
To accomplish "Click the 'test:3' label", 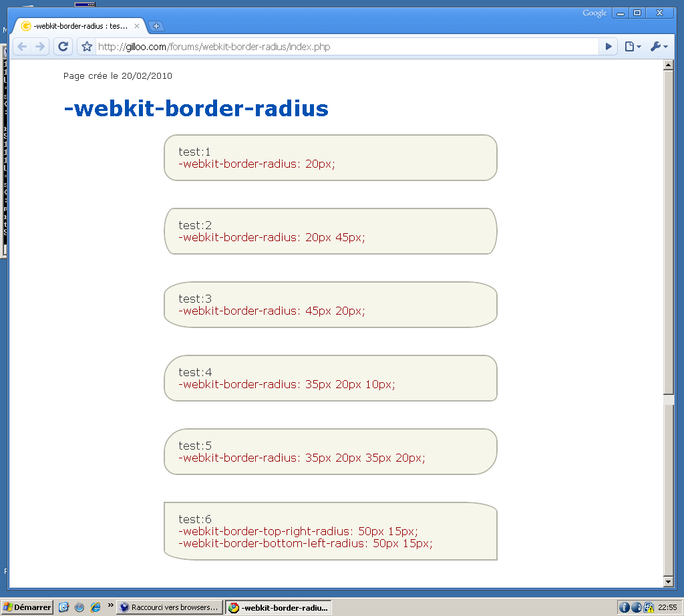I will (x=195, y=299).
